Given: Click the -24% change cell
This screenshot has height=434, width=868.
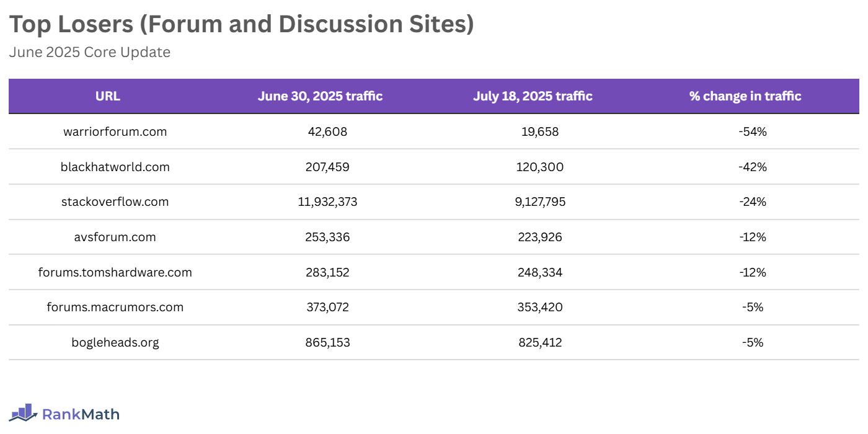Looking at the screenshot, I should point(753,201).
